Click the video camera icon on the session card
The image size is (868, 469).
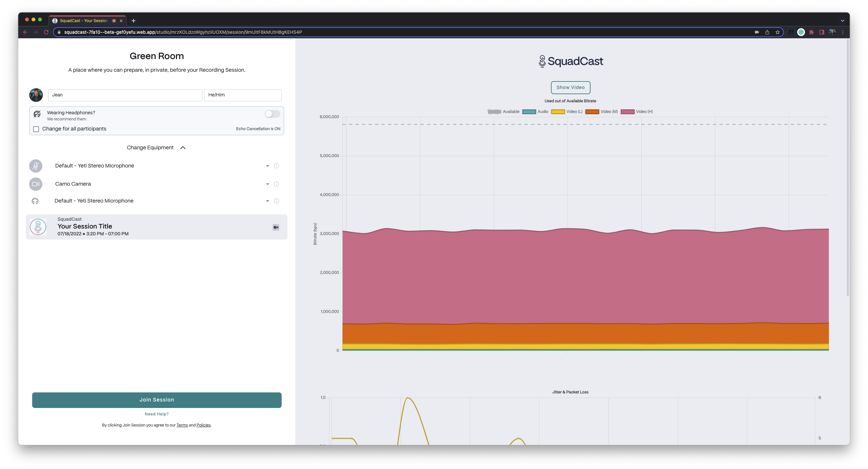pos(275,227)
